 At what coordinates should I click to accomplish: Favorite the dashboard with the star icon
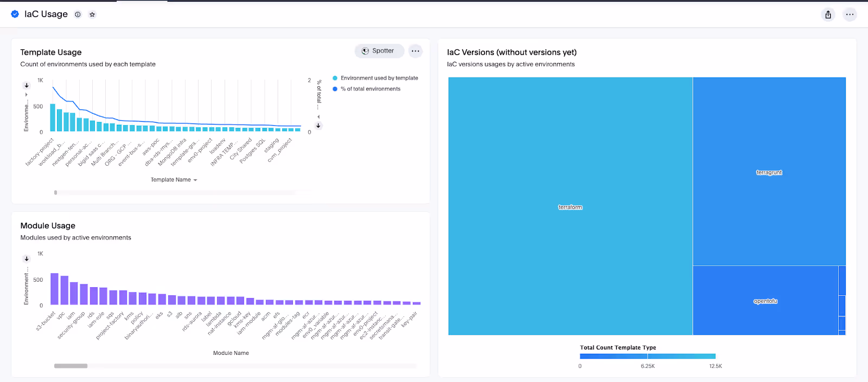coord(92,15)
